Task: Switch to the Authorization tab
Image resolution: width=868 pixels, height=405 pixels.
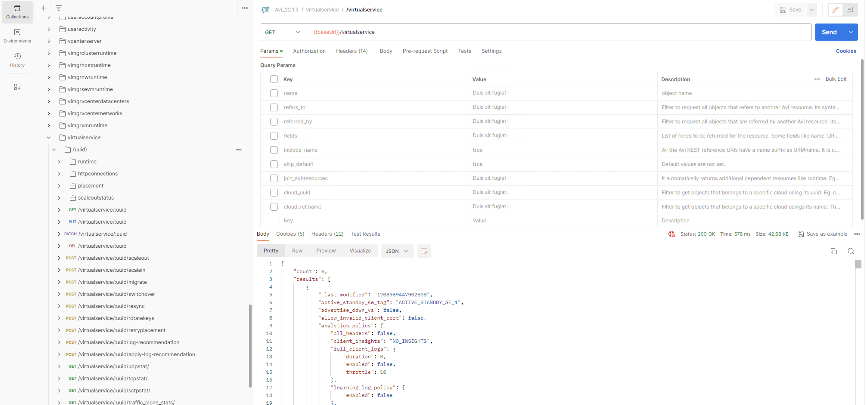Action: (309, 51)
